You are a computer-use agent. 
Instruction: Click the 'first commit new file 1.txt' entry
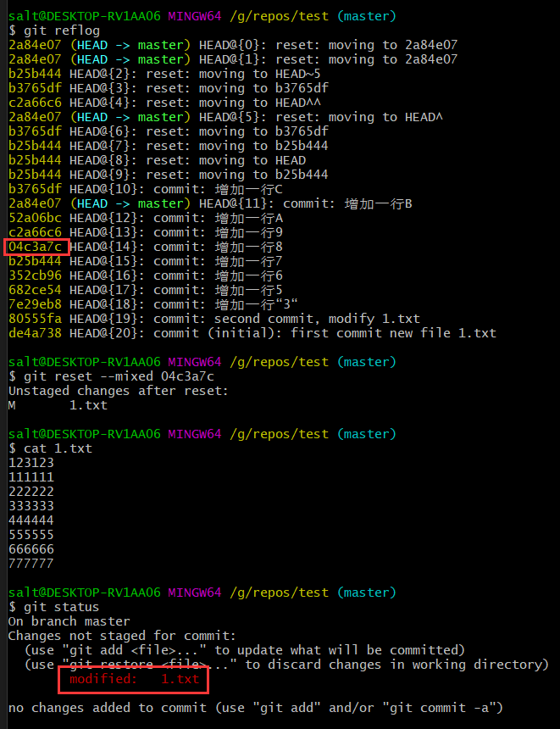pyautogui.click(x=393, y=333)
